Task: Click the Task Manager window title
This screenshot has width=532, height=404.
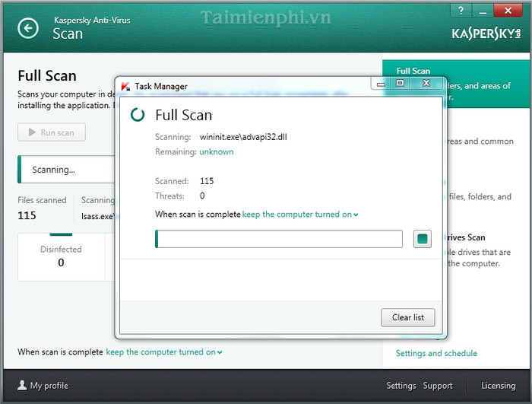Action: coord(161,86)
